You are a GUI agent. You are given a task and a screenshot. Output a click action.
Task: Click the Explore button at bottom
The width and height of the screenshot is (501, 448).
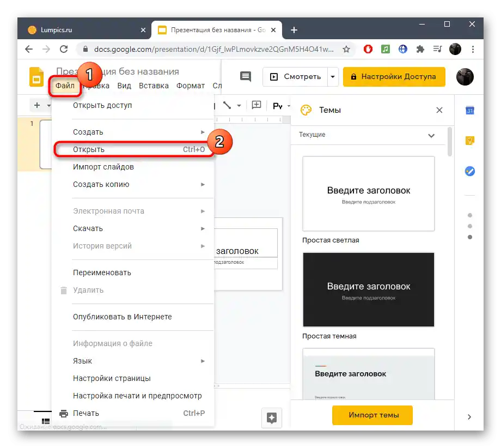pos(272,417)
